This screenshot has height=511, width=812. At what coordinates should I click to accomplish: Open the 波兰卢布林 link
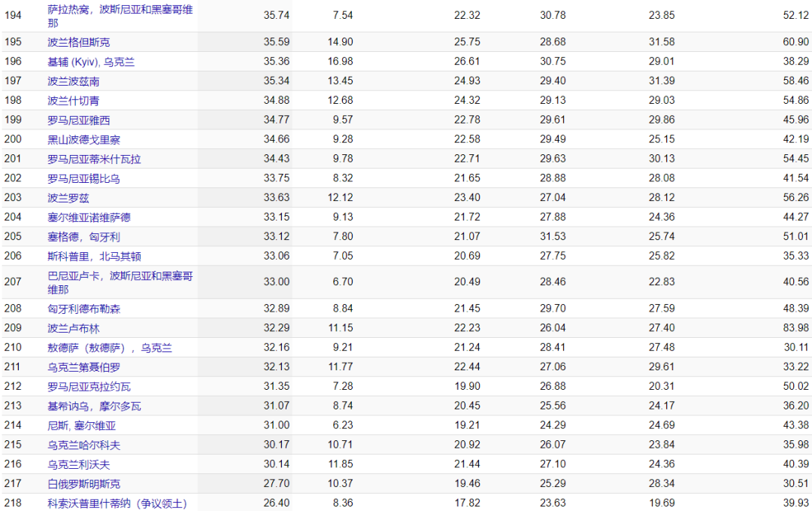(74, 328)
